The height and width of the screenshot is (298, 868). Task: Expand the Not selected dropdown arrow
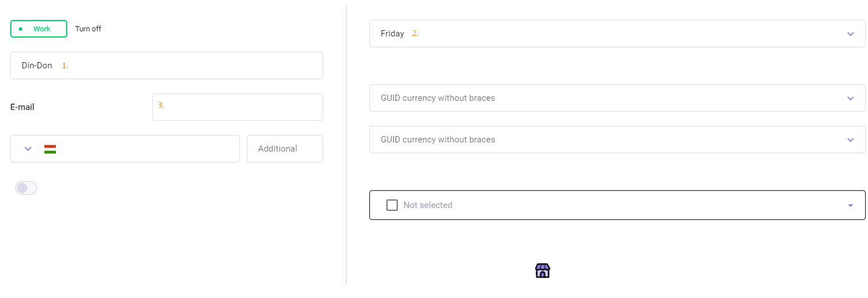[x=850, y=206]
